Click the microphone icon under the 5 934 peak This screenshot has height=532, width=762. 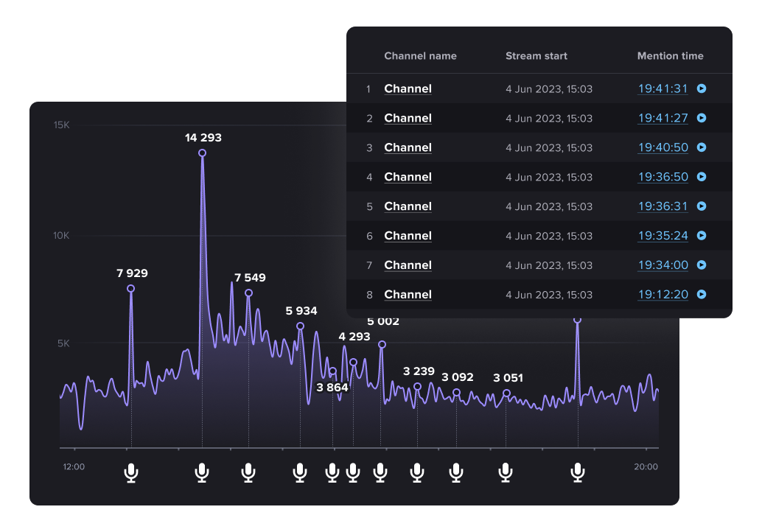point(299,472)
